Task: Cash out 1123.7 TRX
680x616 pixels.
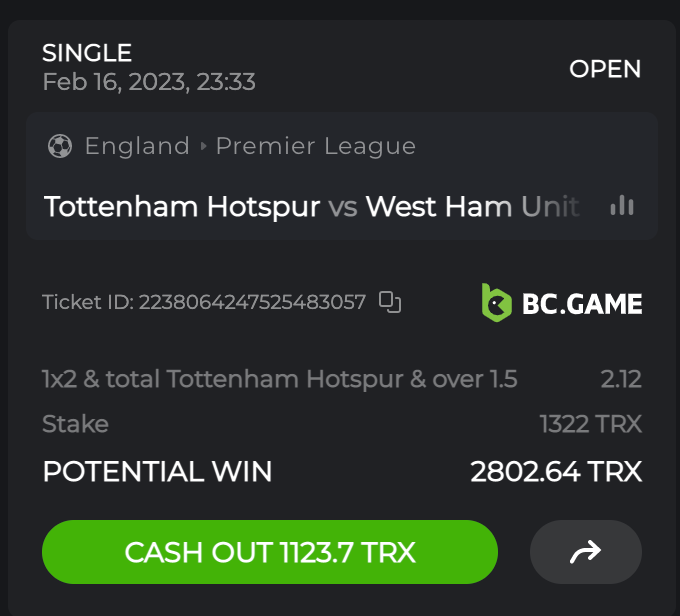Action: coord(270,552)
